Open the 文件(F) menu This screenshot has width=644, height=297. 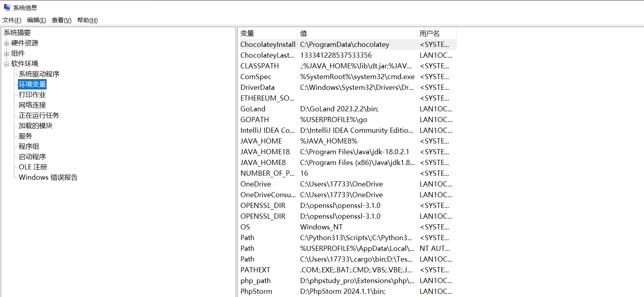[x=12, y=20]
